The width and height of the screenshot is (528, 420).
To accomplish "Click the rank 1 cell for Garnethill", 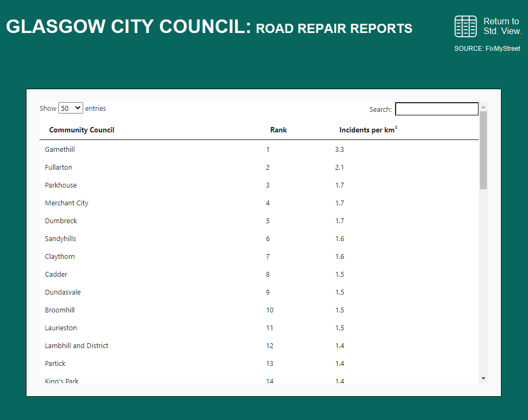I will (268, 150).
